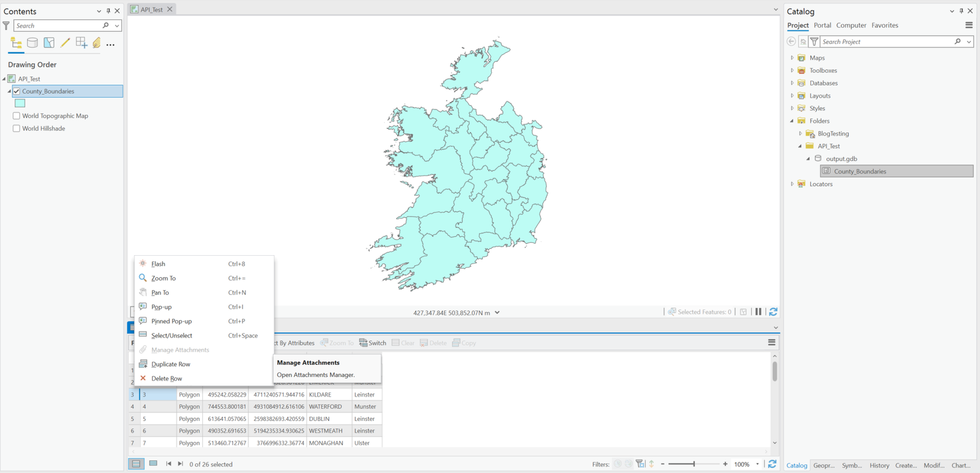Click Catalog pane Home icon

[803, 42]
